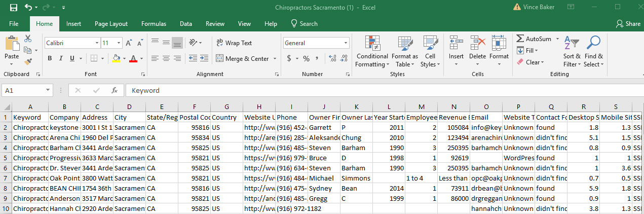Viewport: 644px width, 214px height.
Task: Switch to the Insert tab
Action: click(73, 24)
